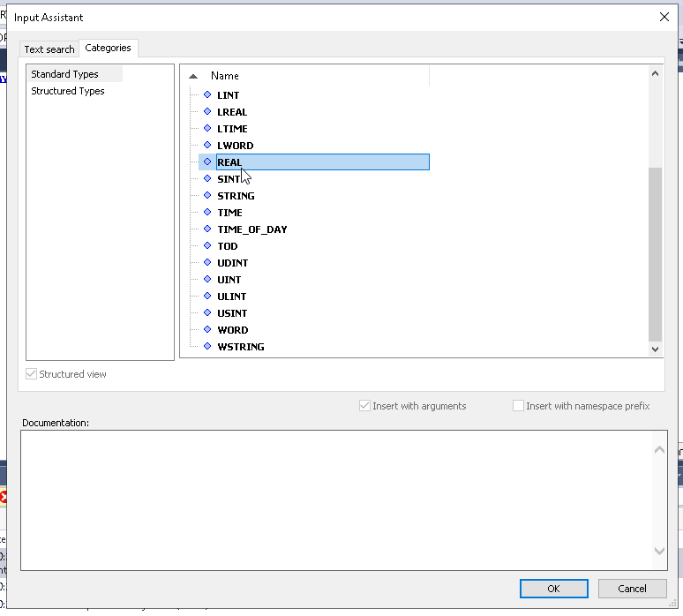This screenshot has width=683, height=616.
Task: Click the diamond icon beside UINT
Action: 207,279
